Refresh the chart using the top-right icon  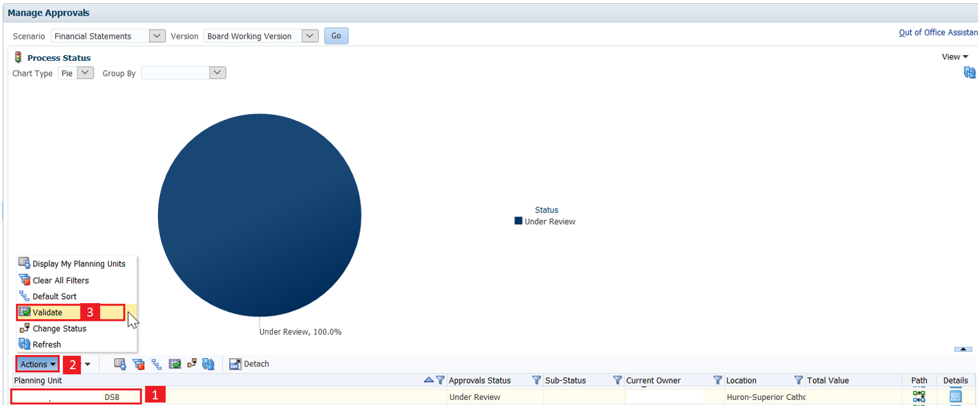(x=969, y=73)
